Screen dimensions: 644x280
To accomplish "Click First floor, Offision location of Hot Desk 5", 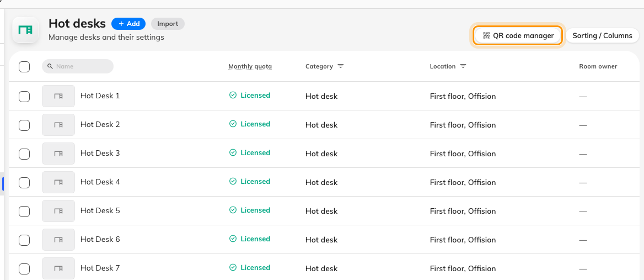I will pyautogui.click(x=463, y=212).
